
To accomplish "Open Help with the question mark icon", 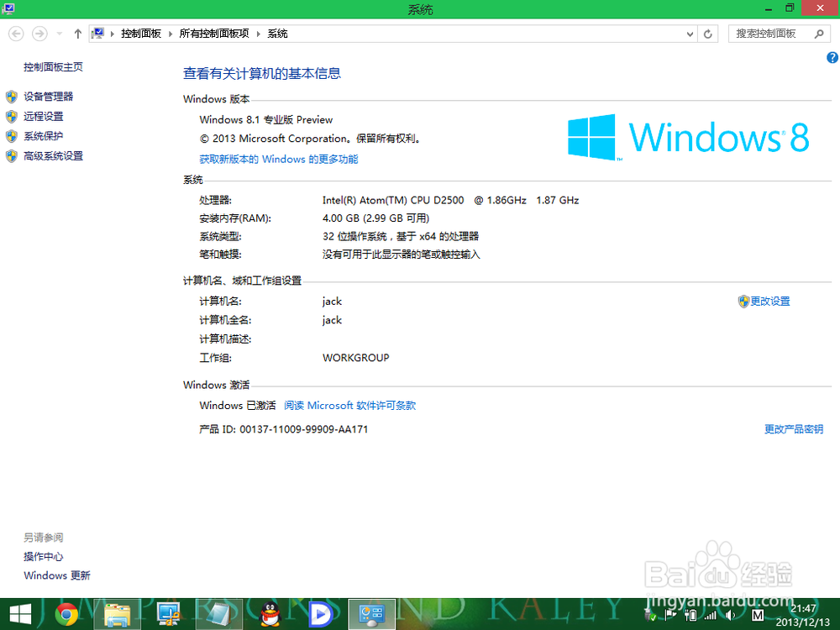I will pos(832,57).
